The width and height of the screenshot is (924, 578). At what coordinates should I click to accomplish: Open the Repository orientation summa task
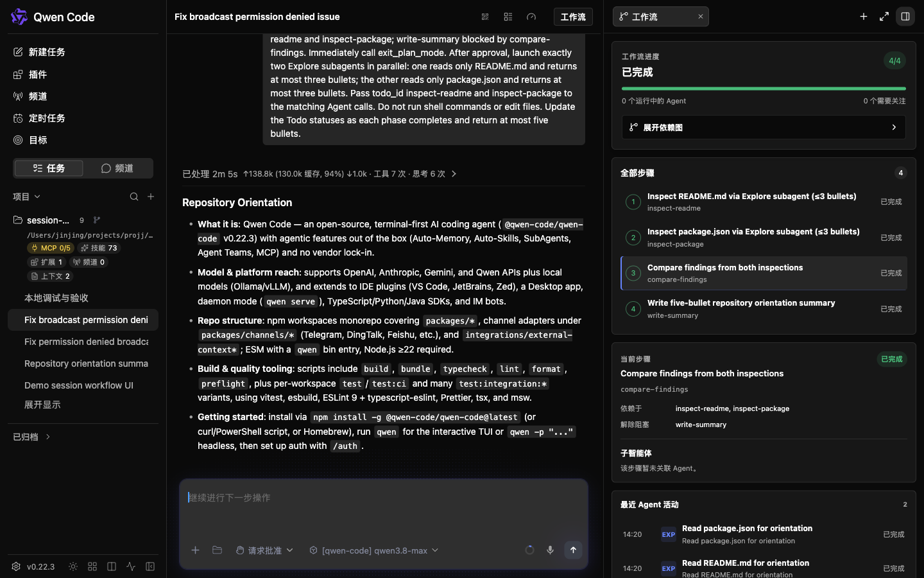83,363
